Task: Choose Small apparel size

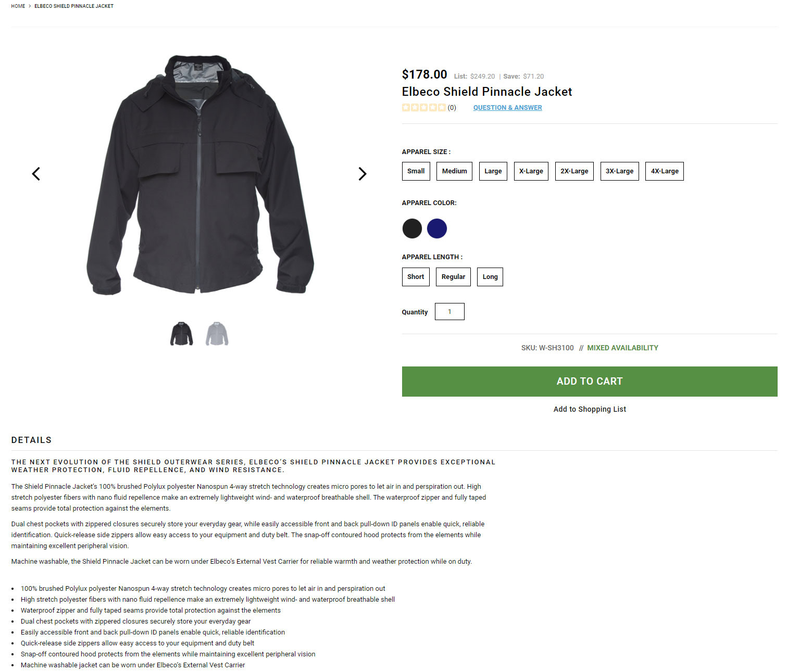Action: pyautogui.click(x=416, y=171)
